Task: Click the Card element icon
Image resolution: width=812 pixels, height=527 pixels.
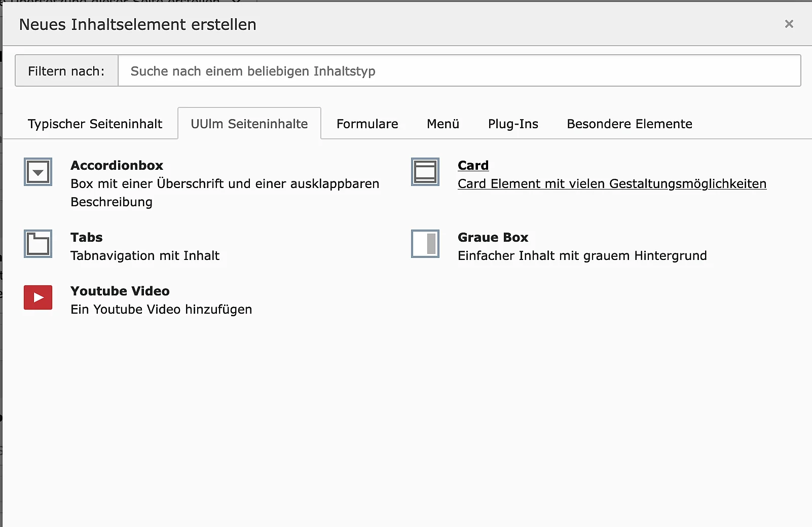Action: click(x=425, y=172)
